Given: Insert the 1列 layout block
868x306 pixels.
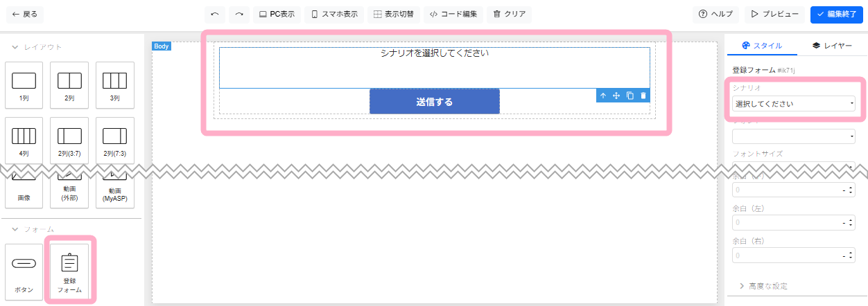Looking at the screenshot, I should [24, 84].
